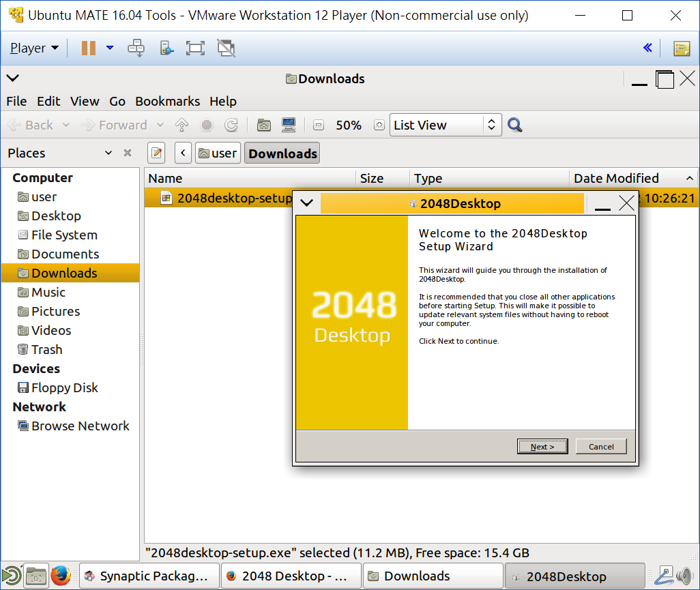Sort by Date Modified column header
Image resolution: width=700 pixels, height=590 pixels.
(634, 179)
